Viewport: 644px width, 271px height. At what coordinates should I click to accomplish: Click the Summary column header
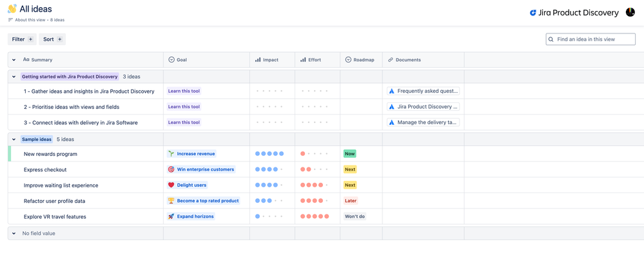(x=86, y=60)
